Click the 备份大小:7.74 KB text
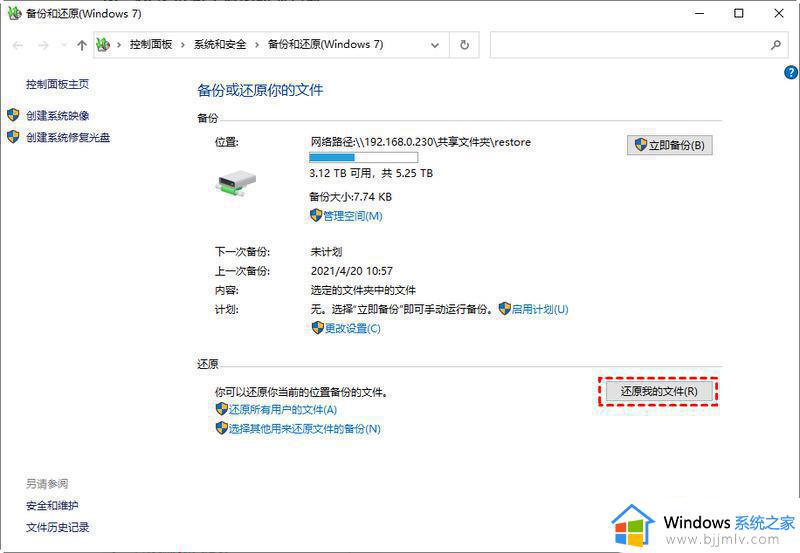800x553 pixels. 351,197
